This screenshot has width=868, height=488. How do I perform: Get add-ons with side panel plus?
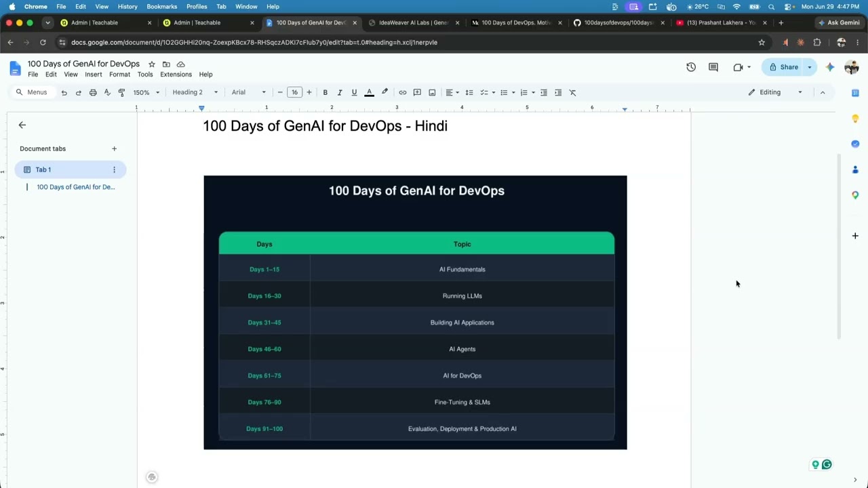[855, 236]
